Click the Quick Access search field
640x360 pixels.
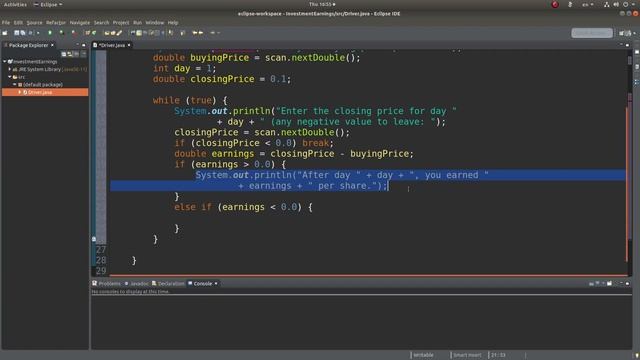[592, 33]
